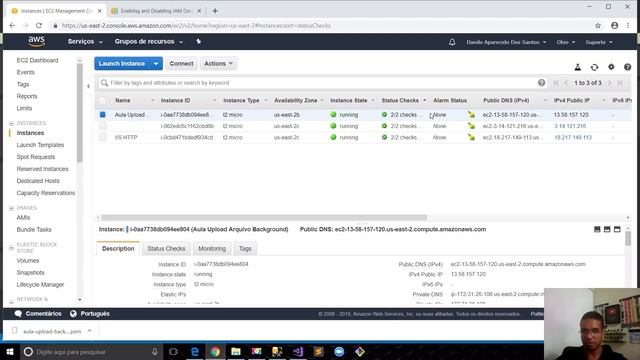Open the Suporte dropdown
This screenshot has height=360, width=640.
(x=599, y=42)
